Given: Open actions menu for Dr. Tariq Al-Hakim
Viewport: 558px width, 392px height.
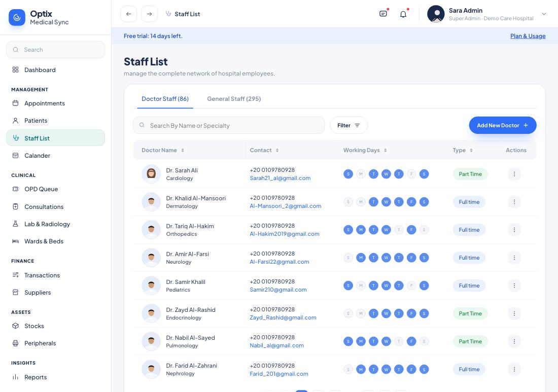Looking at the screenshot, I should pyautogui.click(x=514, y=230).
